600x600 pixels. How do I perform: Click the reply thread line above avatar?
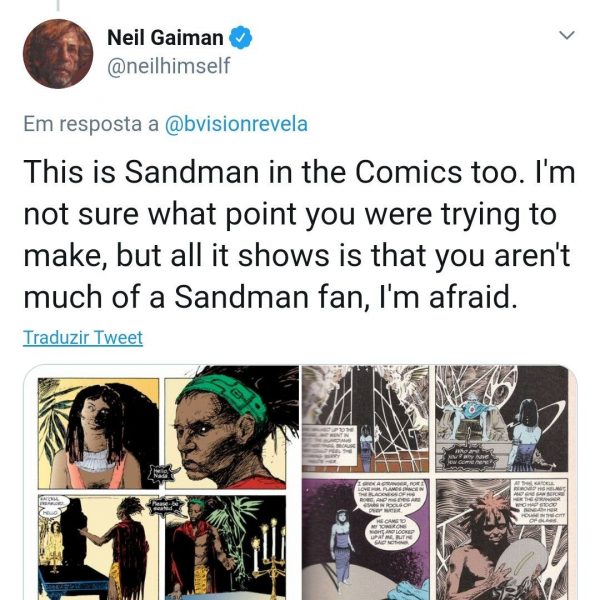pyautogui.click(x=58, y=5)
